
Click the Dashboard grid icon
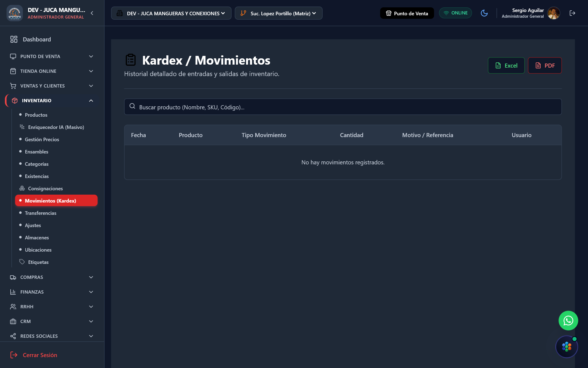click(x=14, y=39)
